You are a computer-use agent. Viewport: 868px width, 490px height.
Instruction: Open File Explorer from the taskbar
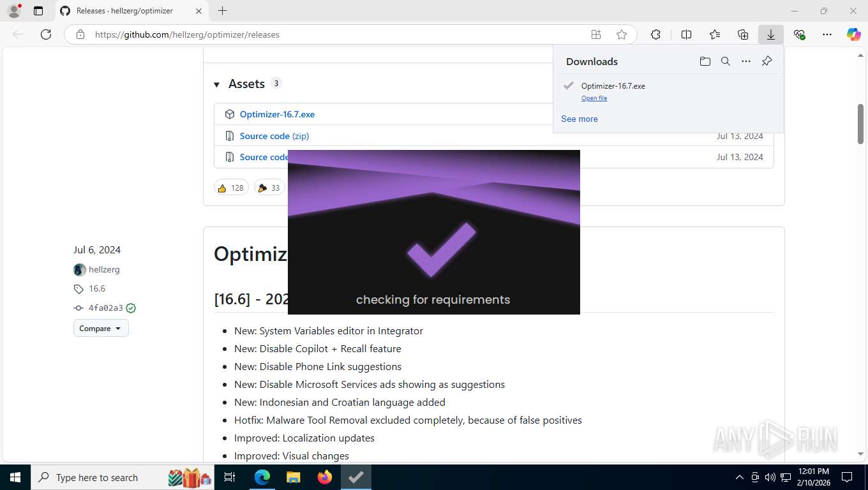[293, 477]
